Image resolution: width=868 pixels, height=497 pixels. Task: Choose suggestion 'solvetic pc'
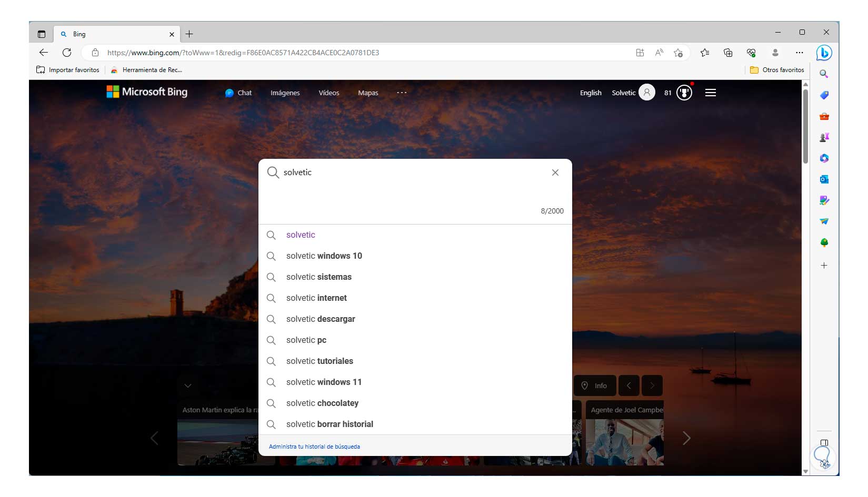[415, 340]
